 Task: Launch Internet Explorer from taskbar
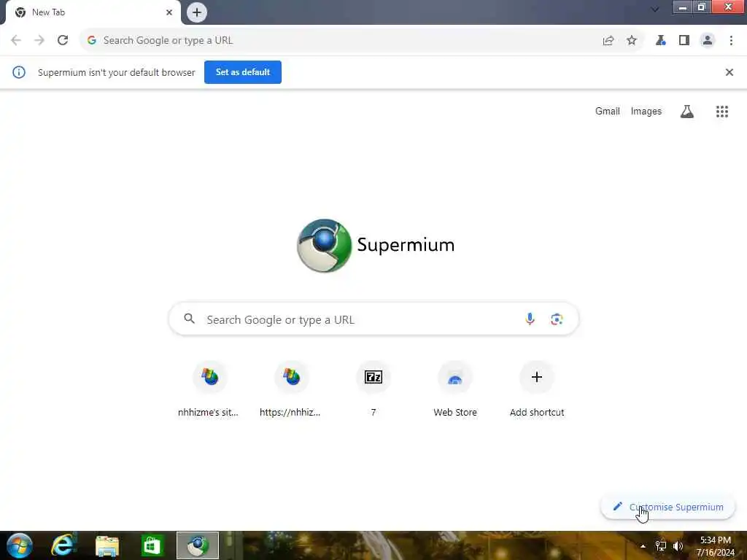63,545
